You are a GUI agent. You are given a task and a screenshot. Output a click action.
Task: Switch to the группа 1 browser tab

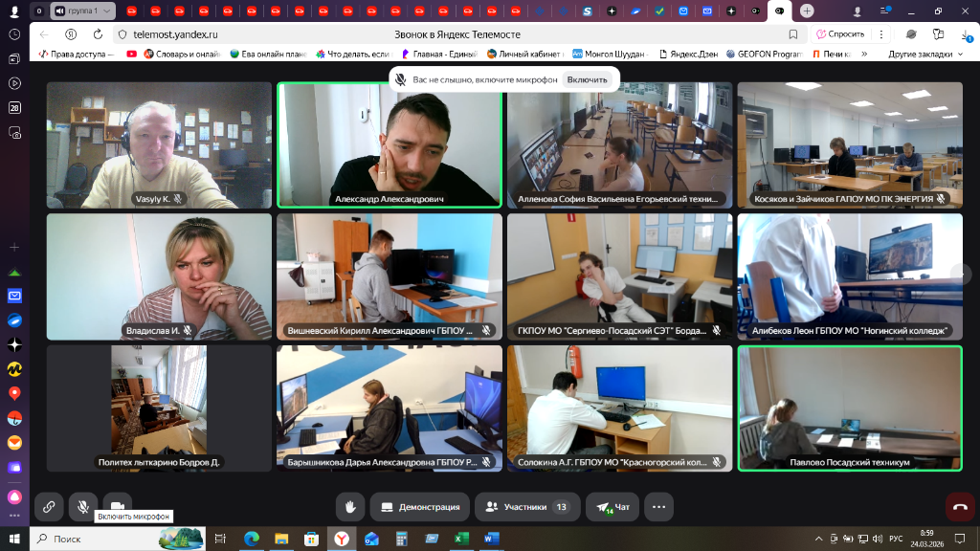point(80,11)
